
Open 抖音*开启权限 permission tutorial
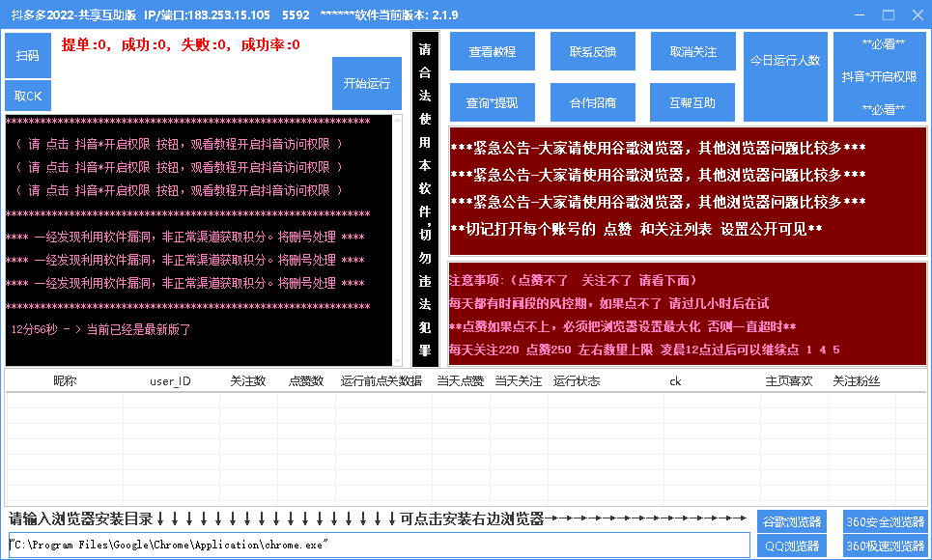click(880, 76)
